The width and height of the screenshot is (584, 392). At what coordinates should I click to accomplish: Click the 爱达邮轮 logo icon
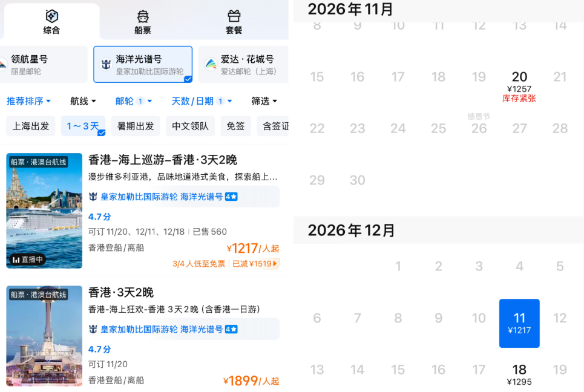(x=211, y=64)
